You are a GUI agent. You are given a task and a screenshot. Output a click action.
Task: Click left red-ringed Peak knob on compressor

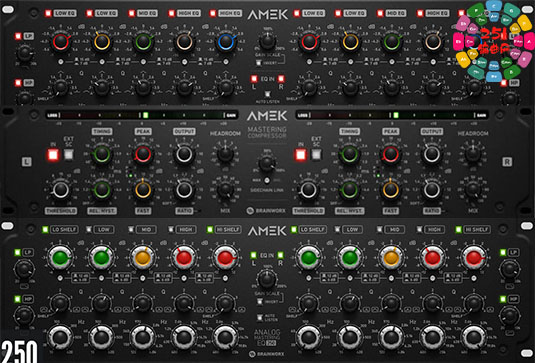pyautogui.click(x=143, y=155)
